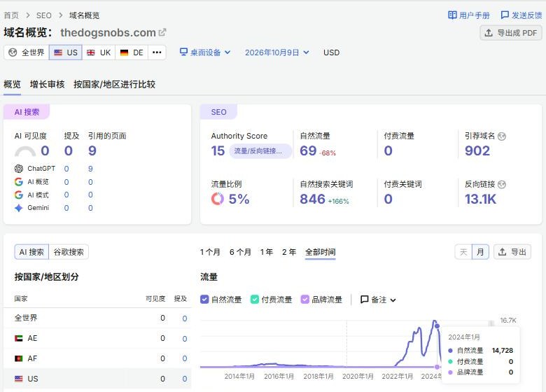Click the 品牌流量 violet legend dot in tooltip
The height and width of the screenshot is (392, 546).
(450, 372)
